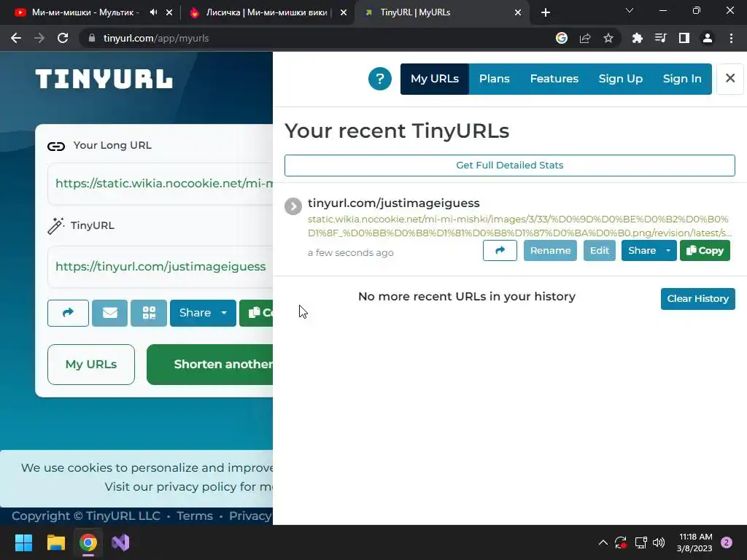Select the My URLs nav tab
747x560 pixels.
[x=435, y=79]
